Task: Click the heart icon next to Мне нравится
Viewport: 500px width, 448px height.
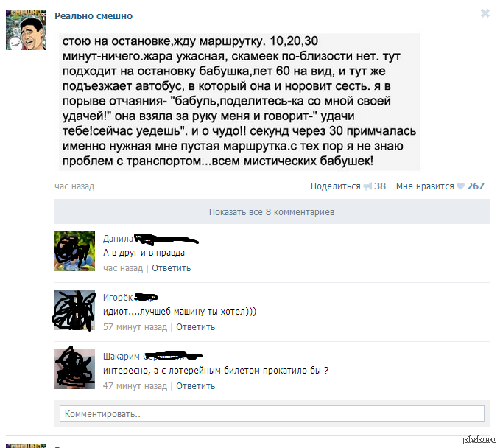Action: [460, 186]
